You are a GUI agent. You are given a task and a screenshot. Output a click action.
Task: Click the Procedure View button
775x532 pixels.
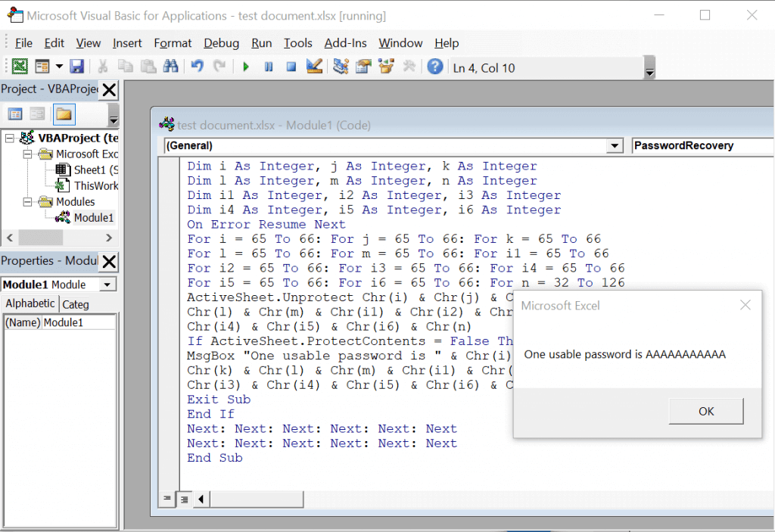click(x=167, y=499)
